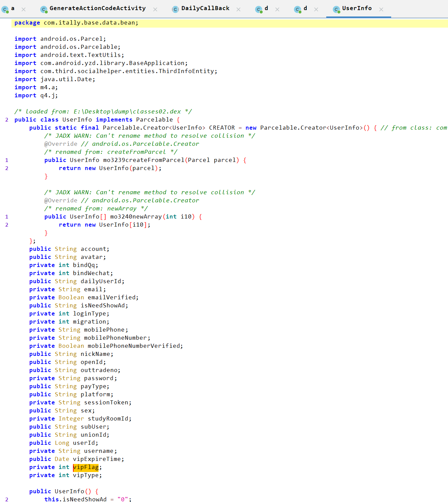Close the DailyCallBack tab
The image size is (448, 502).
pos(238,9)
